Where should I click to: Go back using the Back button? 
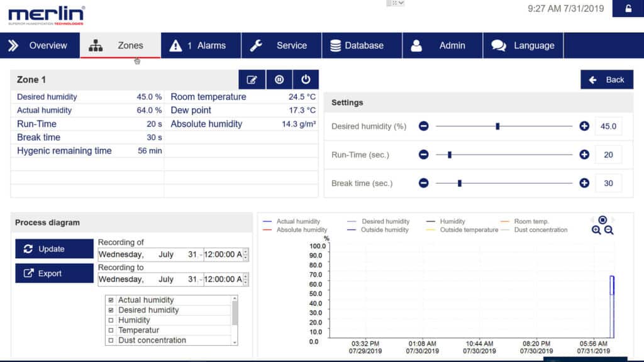tap(607, 80)
